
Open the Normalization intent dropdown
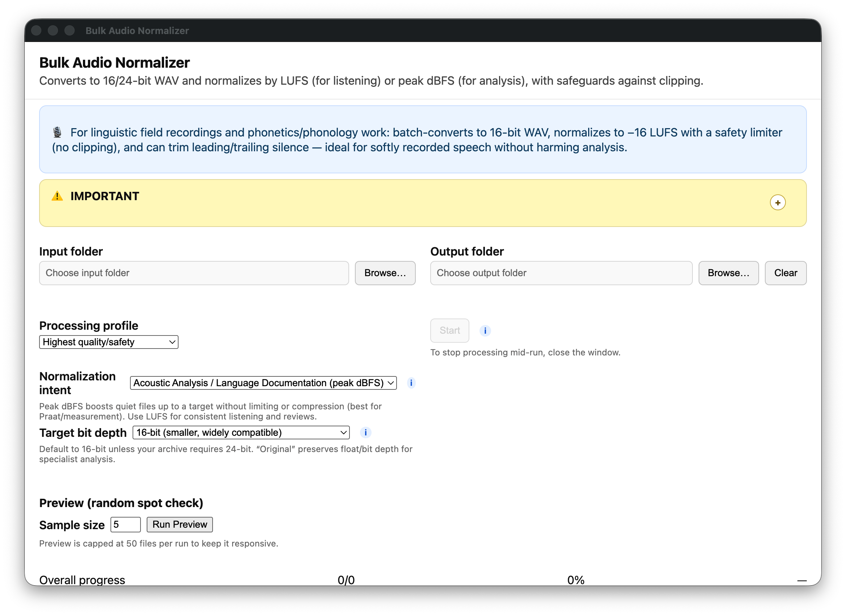coord(263,383)
